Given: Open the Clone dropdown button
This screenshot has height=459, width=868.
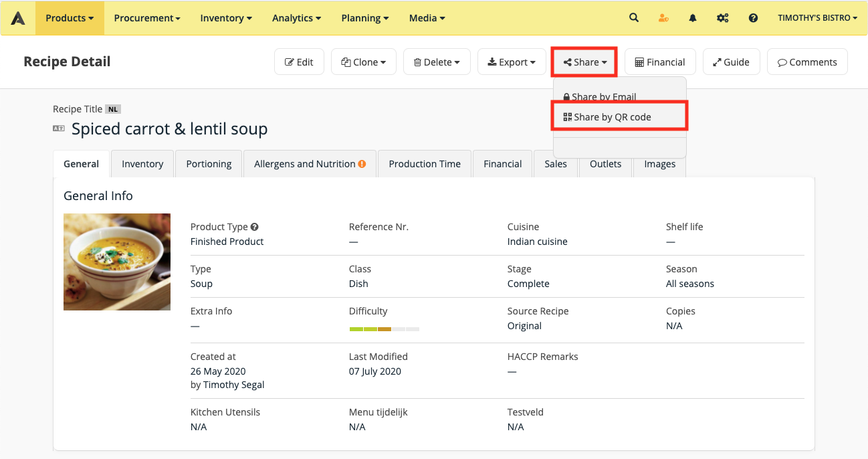Looking at the screenshot, I should pyautogui.click(x=364, y=62).
